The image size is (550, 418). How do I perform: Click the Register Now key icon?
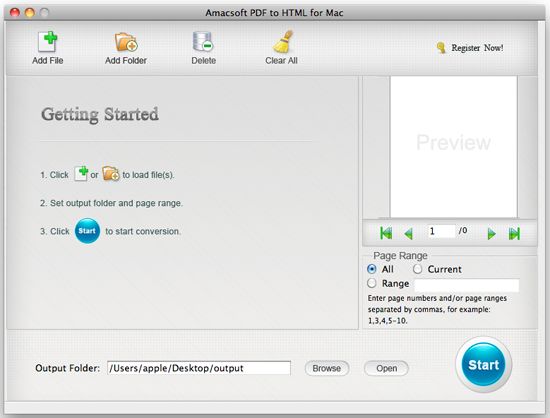441,48
